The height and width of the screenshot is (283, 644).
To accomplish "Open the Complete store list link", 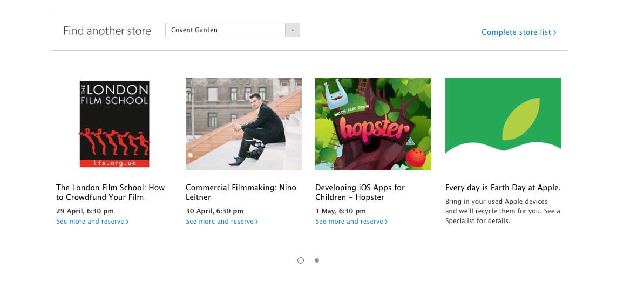I will pos(519,32).
